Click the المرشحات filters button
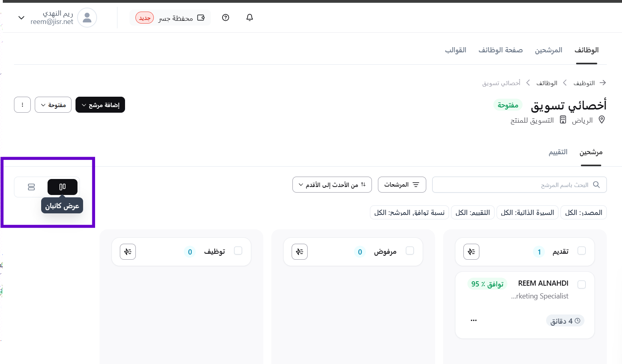The image size is (622, 364). tap(402, 185)
